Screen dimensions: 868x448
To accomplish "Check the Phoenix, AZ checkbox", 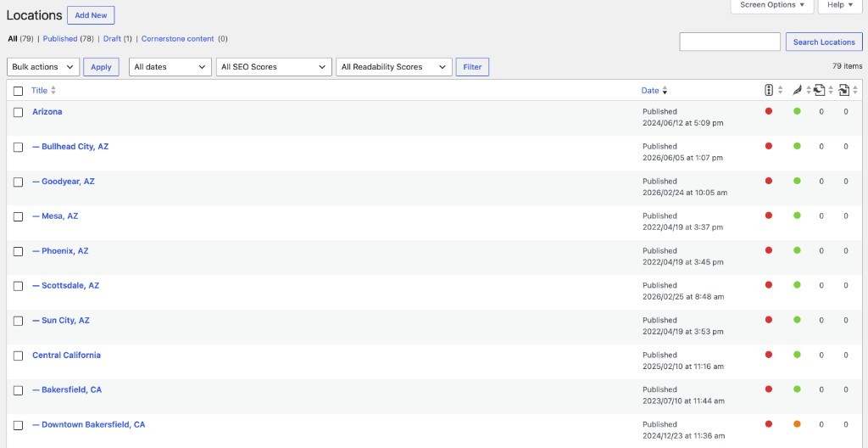I will tap(19, 251).
